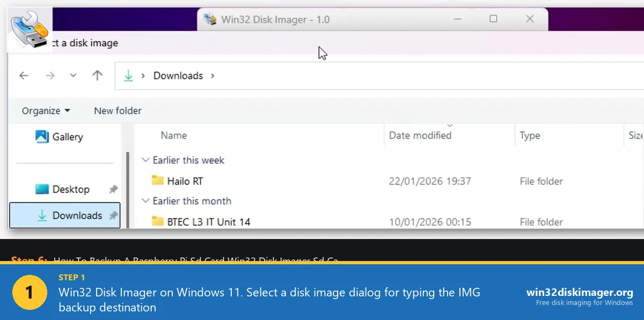
Task: Click Downloads in the address bar breadcrumb
Action: click(178, 76)
